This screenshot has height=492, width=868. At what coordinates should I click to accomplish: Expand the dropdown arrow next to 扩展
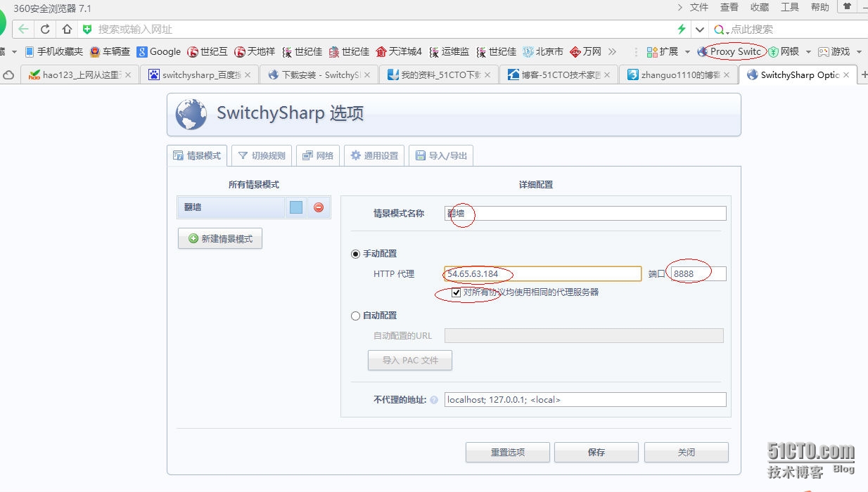tap(687, 52)
